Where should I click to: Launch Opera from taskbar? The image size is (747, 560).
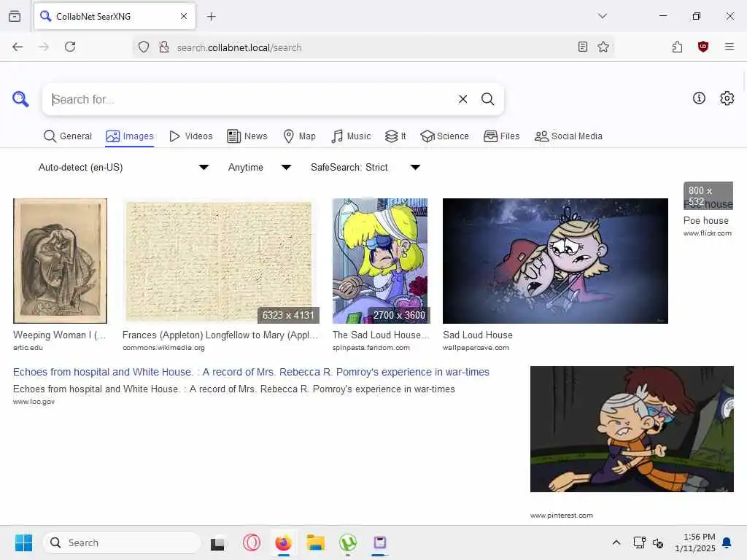pos(251,542)
